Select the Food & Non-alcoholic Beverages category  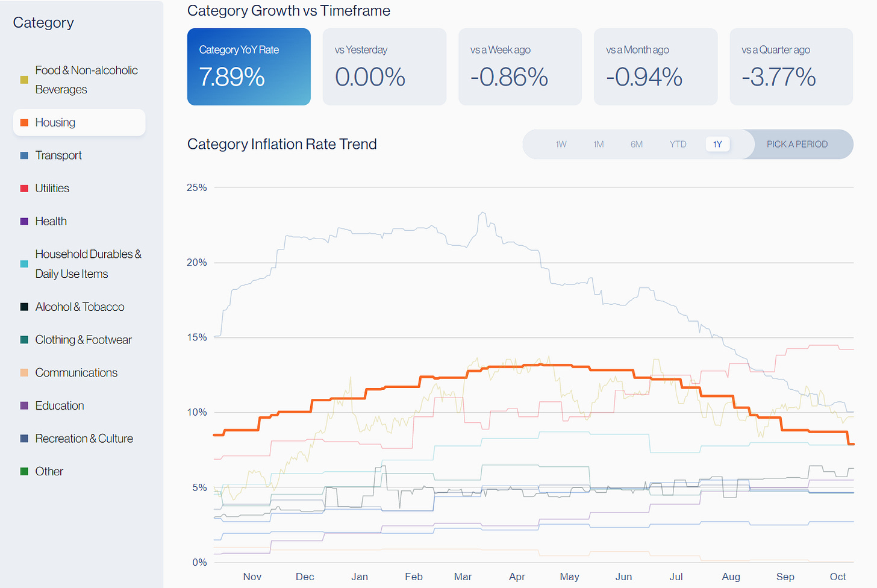(80, 80)
